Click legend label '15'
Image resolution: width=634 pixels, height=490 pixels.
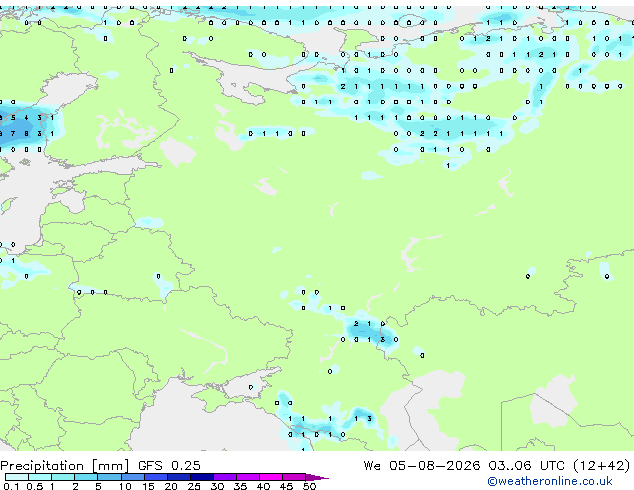point(148,486)
